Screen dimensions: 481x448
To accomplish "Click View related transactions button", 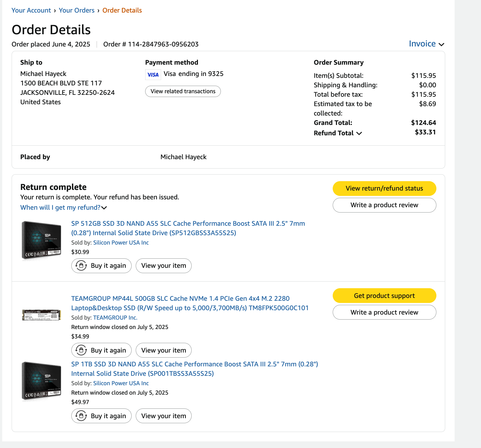I will (183, 91).
